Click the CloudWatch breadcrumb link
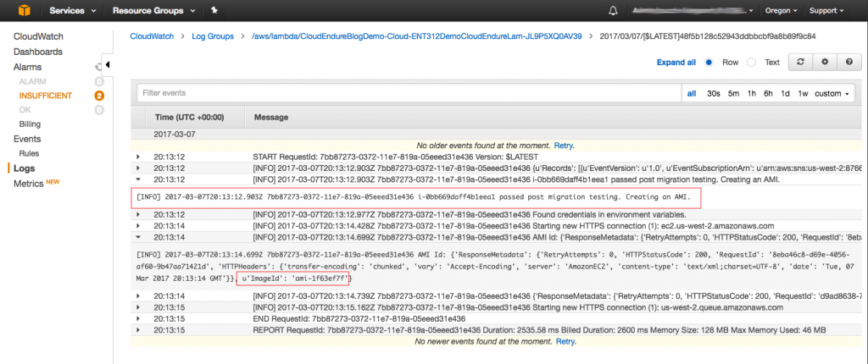Viewport: 868px width, 364px height. tap(152, 36)
